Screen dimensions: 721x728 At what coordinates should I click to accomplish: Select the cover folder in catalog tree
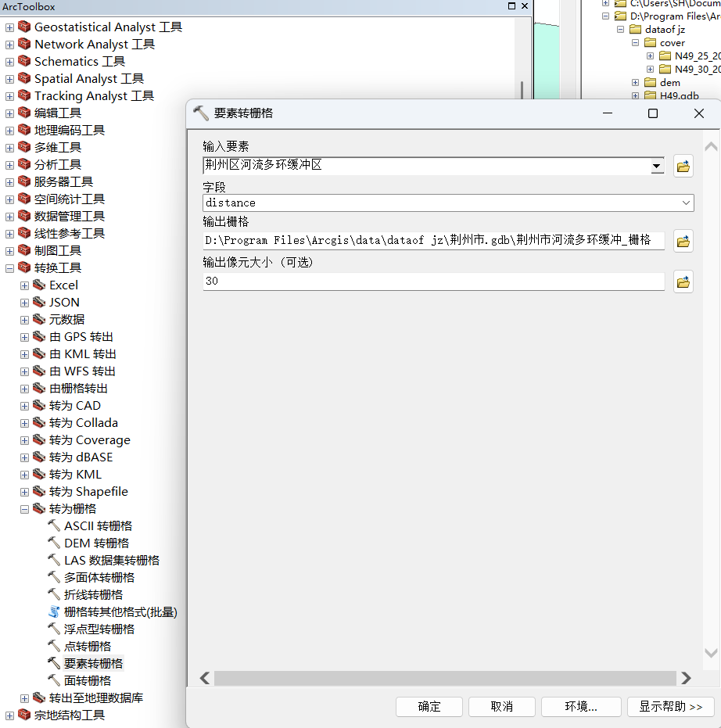coord(673,43)
